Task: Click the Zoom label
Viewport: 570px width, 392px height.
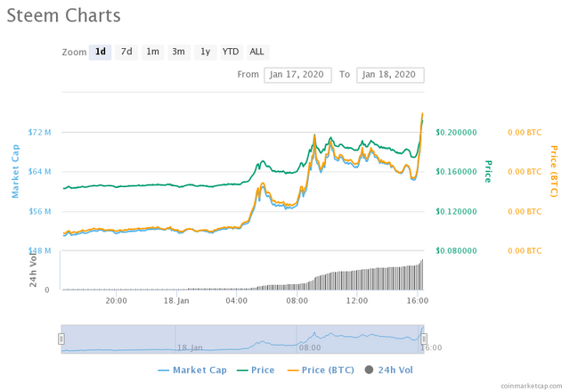Action: 74,53
